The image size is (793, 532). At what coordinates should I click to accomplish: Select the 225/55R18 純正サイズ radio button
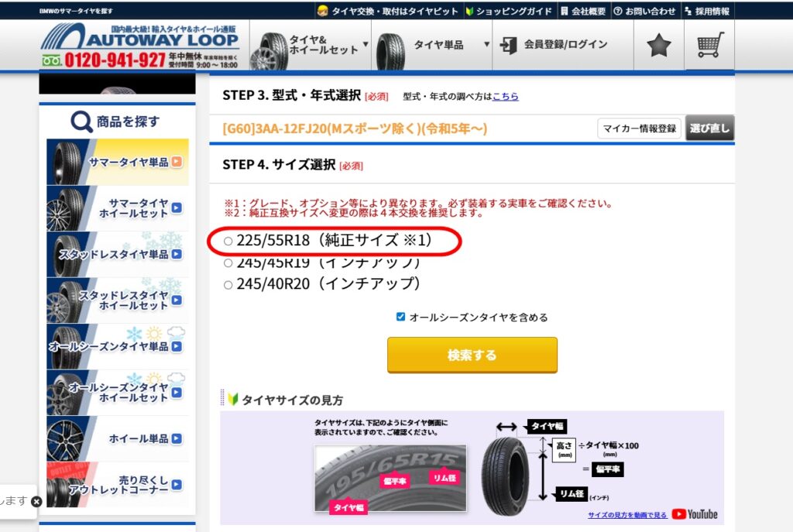228,242
